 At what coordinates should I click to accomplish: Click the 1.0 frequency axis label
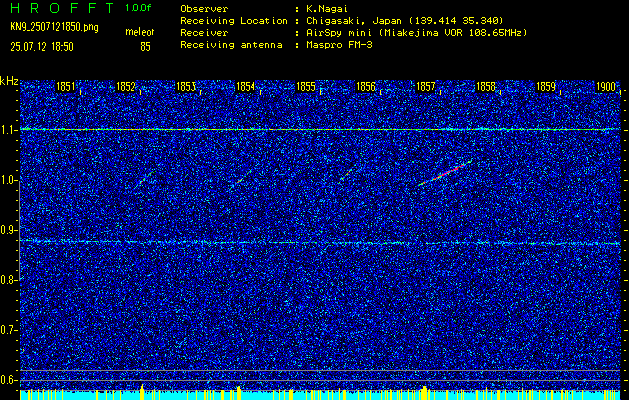pos(7,181)
